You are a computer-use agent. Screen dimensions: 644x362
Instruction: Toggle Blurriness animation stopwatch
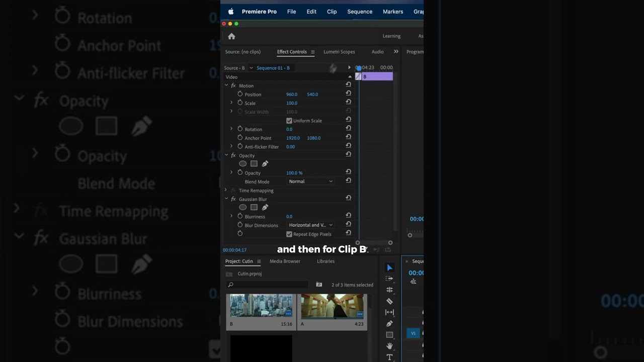pos(240,216)
